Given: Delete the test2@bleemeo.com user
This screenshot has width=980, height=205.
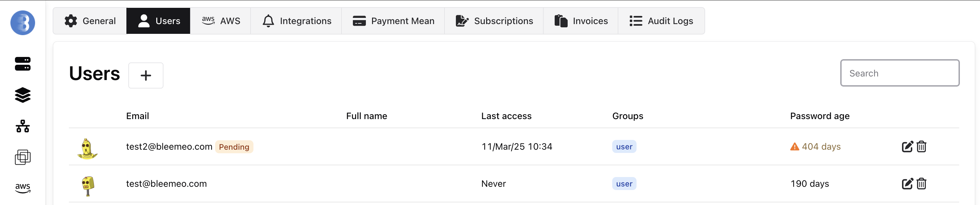Looking at the screenshot, I should coord(921,147).
